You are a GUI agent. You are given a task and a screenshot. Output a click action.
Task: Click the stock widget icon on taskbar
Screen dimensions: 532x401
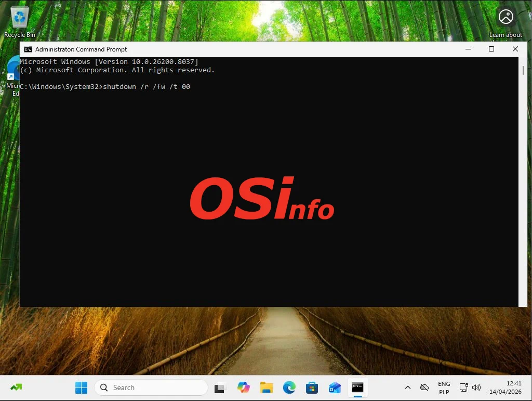[16, 387]
